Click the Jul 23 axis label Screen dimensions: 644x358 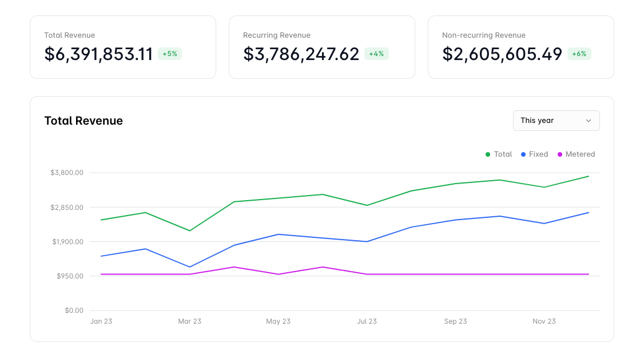coord(367,321)
